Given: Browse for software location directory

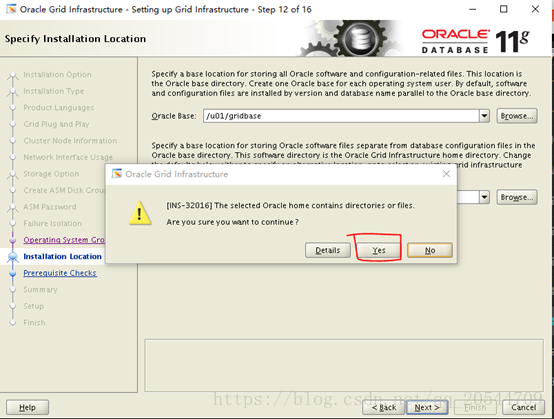Looking at the screenshot, I should click(x=517, y=197).
